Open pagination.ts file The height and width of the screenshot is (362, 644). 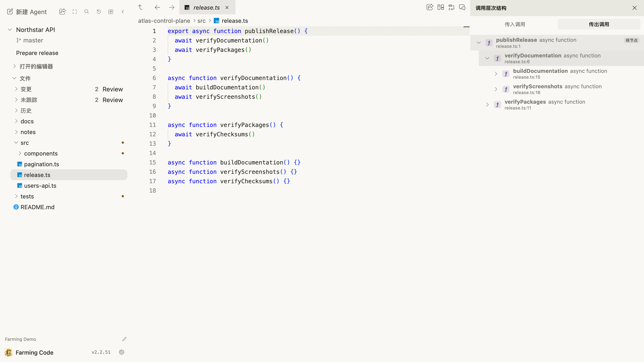[42, 164]
